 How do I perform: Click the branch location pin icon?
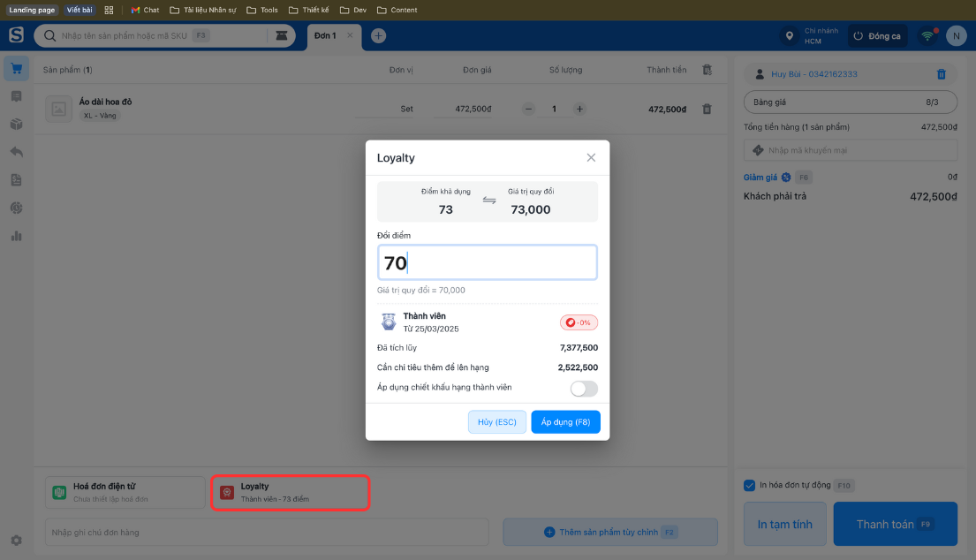click(x=790, y=35)
